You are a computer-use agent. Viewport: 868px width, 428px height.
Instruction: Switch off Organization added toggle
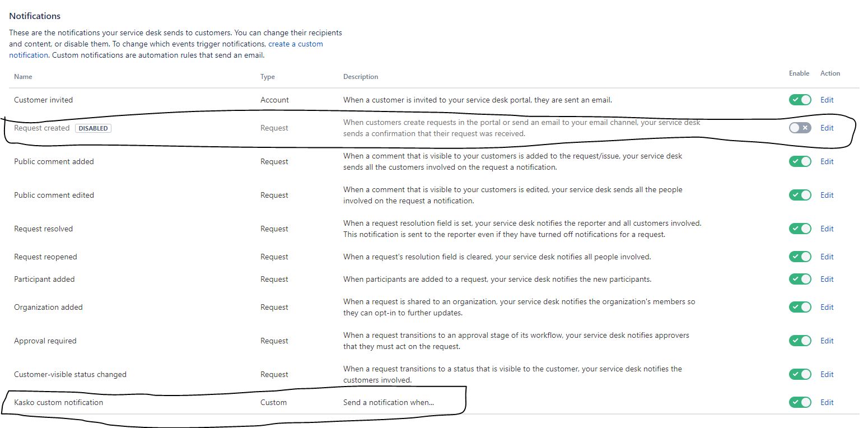800,307
